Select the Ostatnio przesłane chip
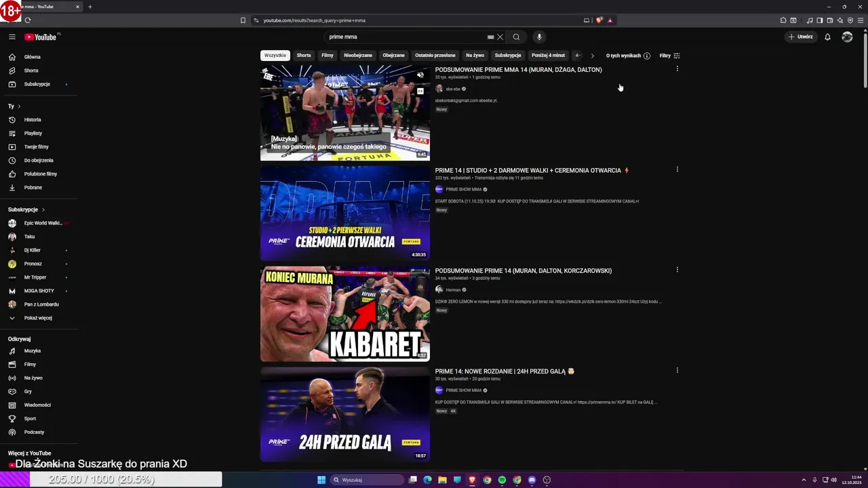868x488 pixels. [435, 56]
